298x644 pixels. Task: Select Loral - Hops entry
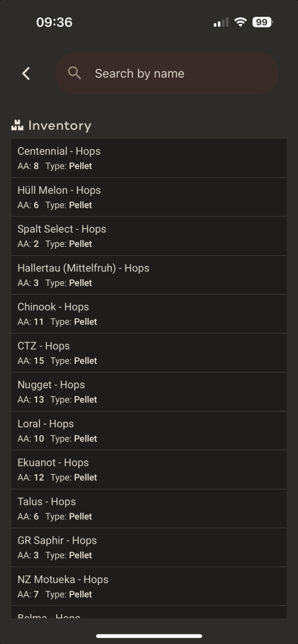[x=149, y=431]
